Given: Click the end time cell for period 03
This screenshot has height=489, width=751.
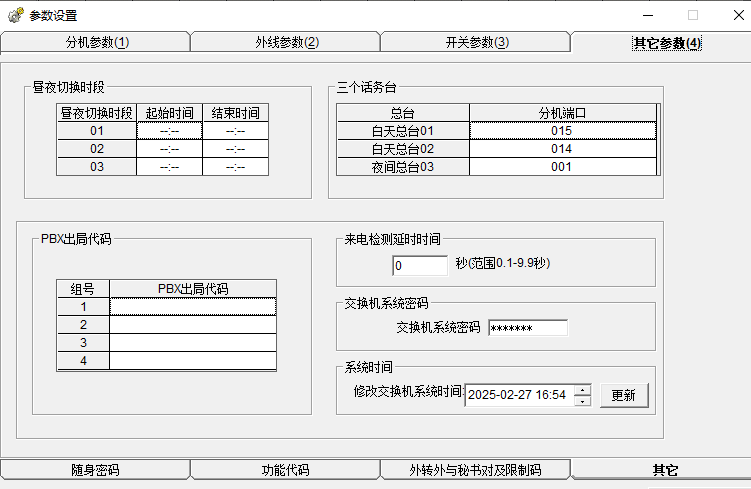Looking at the screenshot, I should [x=235, y=166].
